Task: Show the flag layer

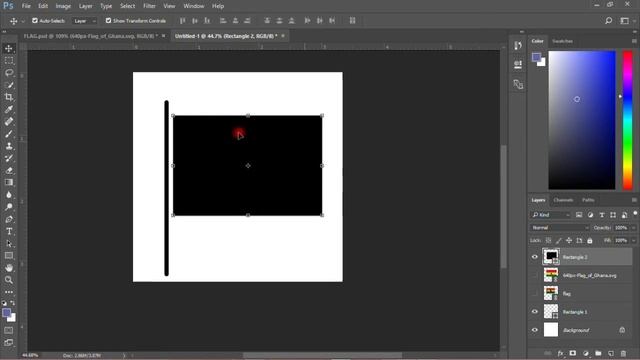Action: point(535,293)
